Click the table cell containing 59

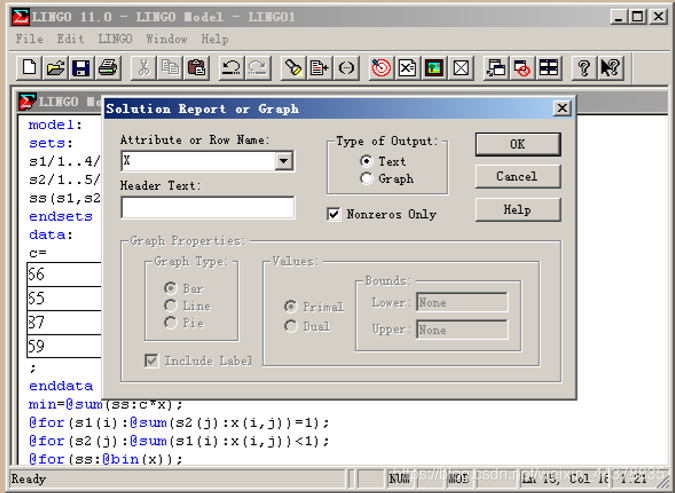click(64, 346)
